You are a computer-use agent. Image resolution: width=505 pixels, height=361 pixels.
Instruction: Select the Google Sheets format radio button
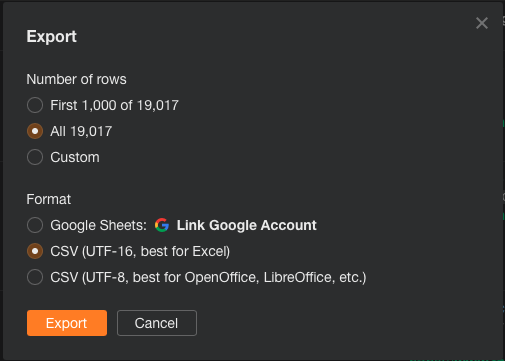tap(35, 225)
